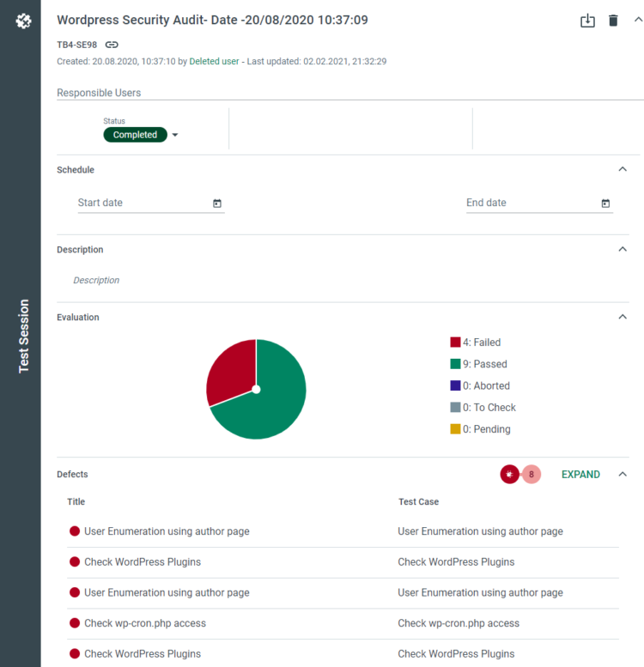This screenshot has width=644, height=667.
Task: Collapse the test session header chevron
Action: click(x=638, y=20)
